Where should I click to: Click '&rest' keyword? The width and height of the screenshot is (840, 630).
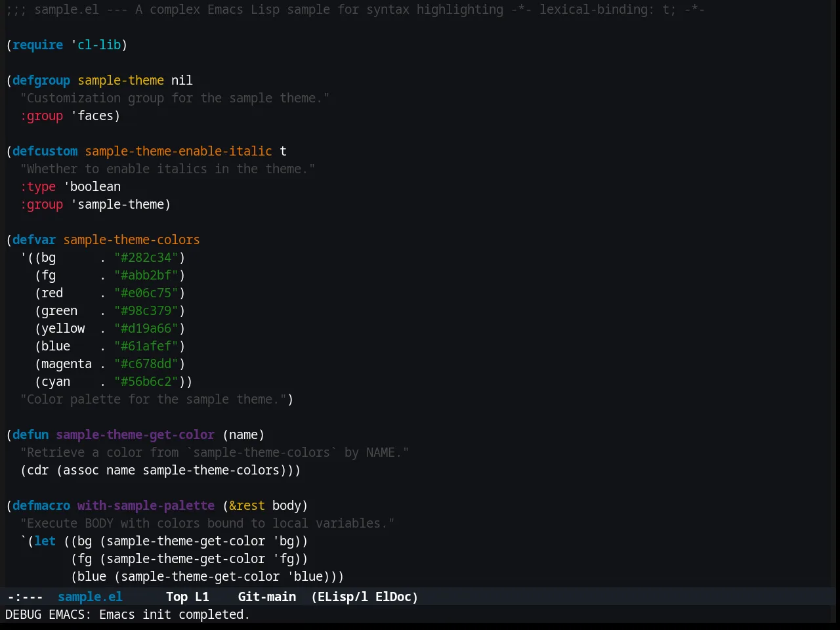point(247,505)
